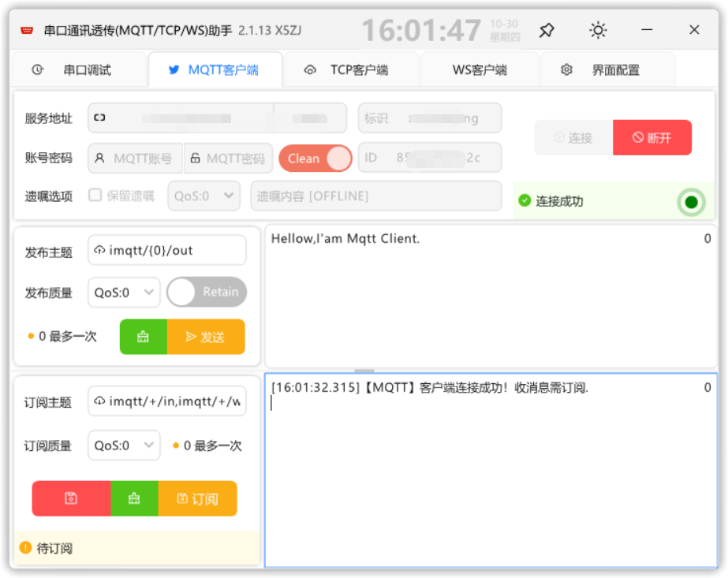Click the cloud icon in subscribe topic field
This screenshot has width=728, height=578.
click(99, 401)
